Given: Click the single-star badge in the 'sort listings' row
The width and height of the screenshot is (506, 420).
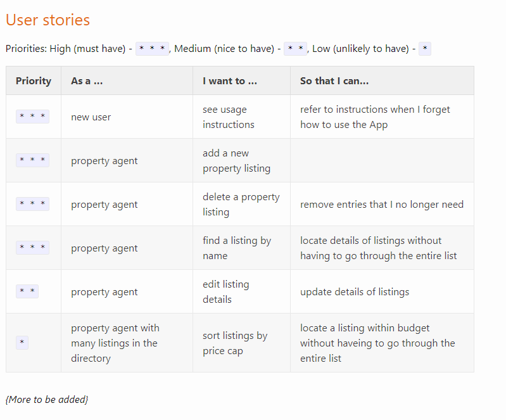Looking at the screenshot, I should point(22,343).
